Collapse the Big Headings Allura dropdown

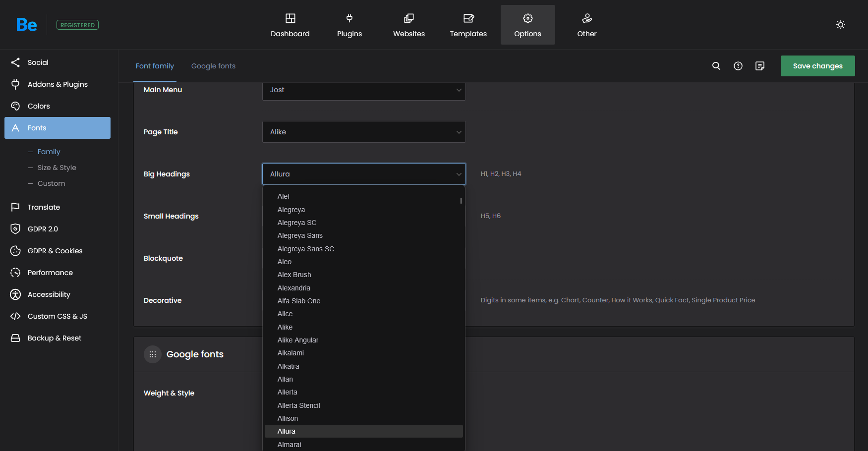[363, 174]
